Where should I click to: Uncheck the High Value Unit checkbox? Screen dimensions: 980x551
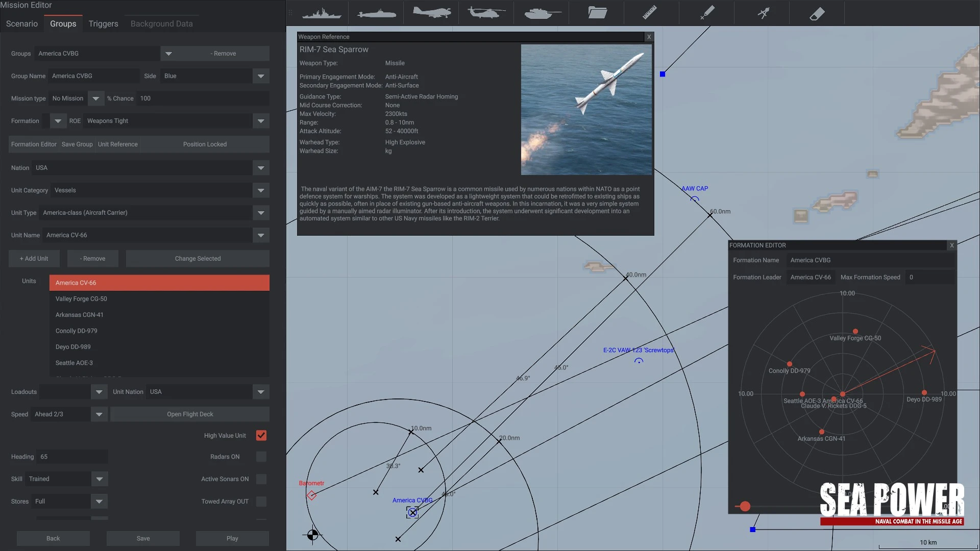(261, 435)
